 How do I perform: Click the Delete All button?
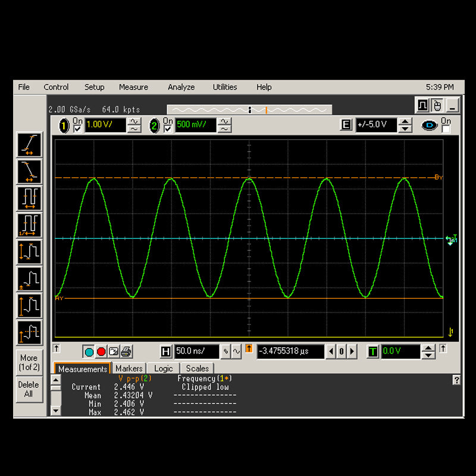pyautogui.click(x=28, y=389)
